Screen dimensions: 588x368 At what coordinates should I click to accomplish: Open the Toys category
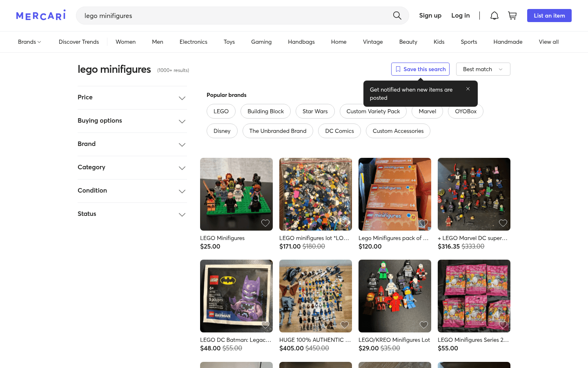tap(229, 42)
